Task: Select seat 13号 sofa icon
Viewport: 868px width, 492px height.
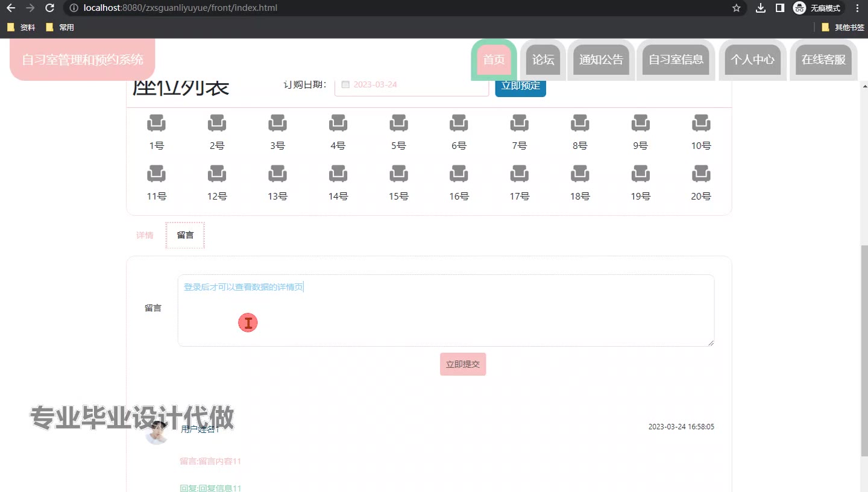Action: 277,174
